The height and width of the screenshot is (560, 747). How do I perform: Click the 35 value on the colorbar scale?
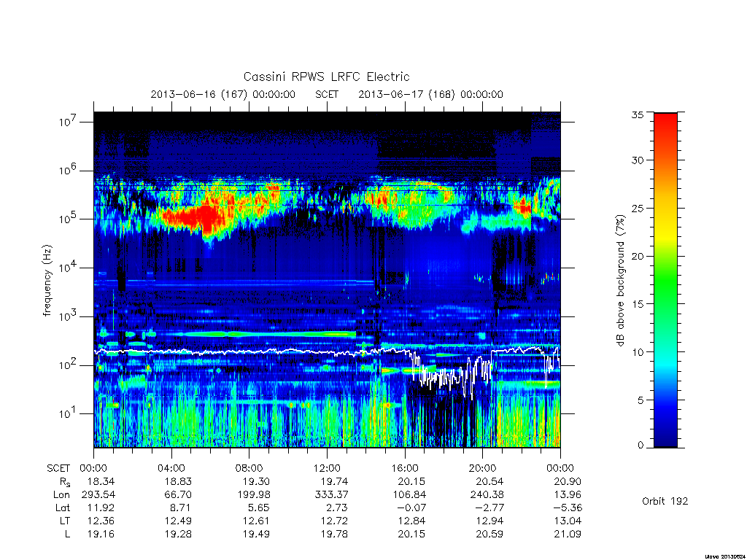coord(637,114)
